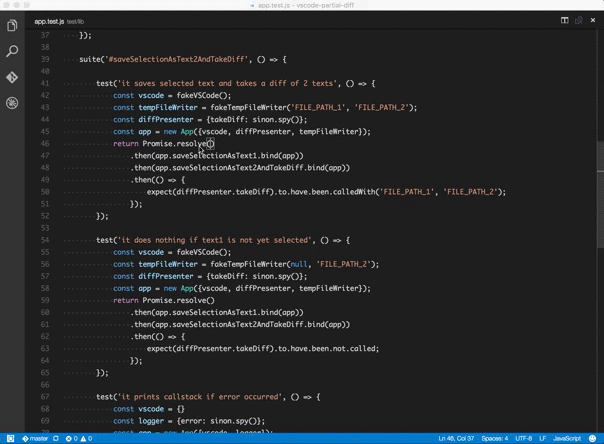
Task: Open the Spaces: 4 indentation picker
Action: pyautogui.click(x=494, y=438)
